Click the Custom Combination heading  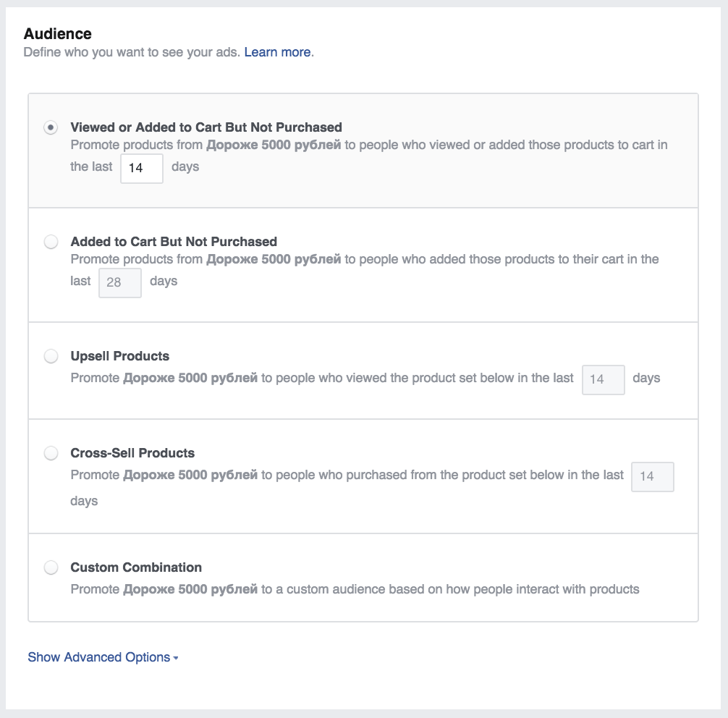pos(136,567)
